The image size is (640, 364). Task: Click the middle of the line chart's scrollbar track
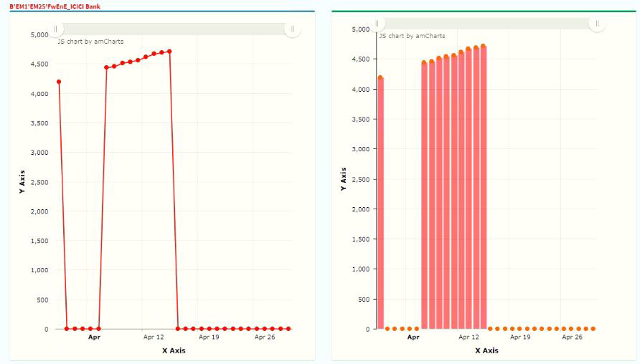click(x=174, y=29)
